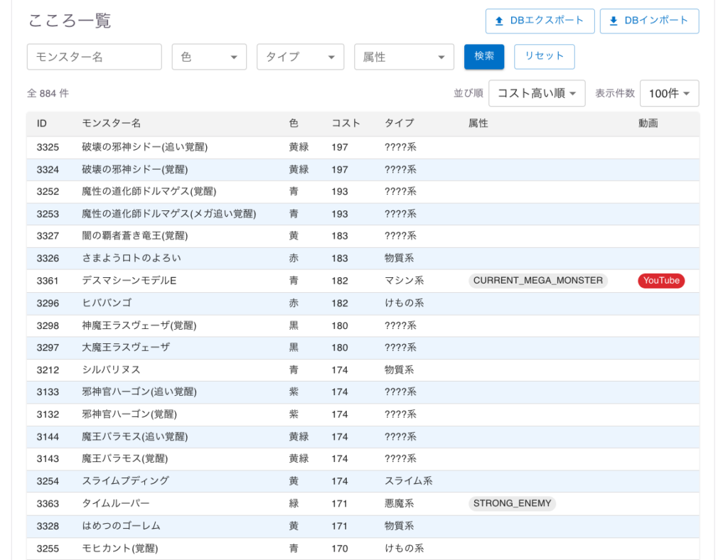
Task: Click the DB export upload icon
Action: pyautogui.click(x=499, y=21)
